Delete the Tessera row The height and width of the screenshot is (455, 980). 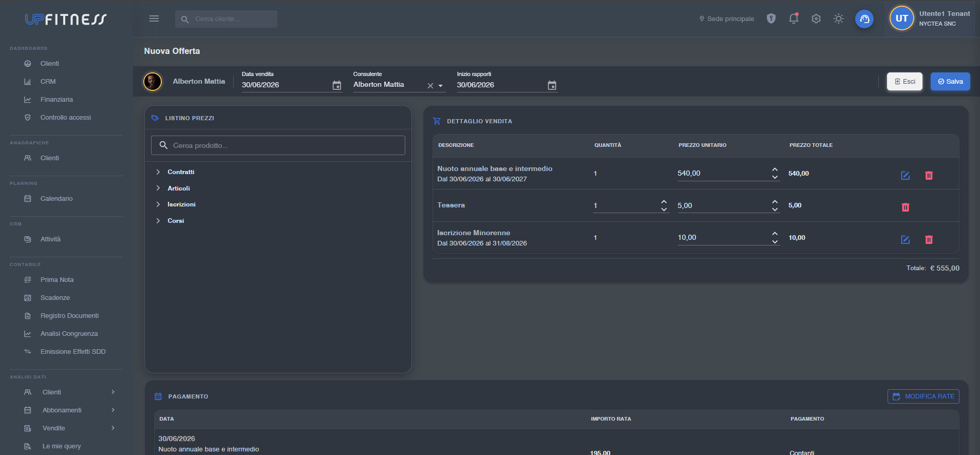click(906, 207)
